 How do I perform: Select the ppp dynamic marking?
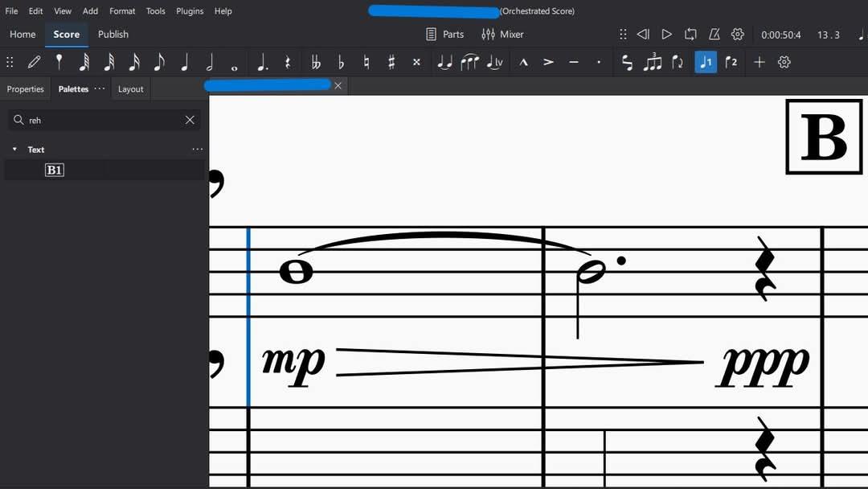764,365
